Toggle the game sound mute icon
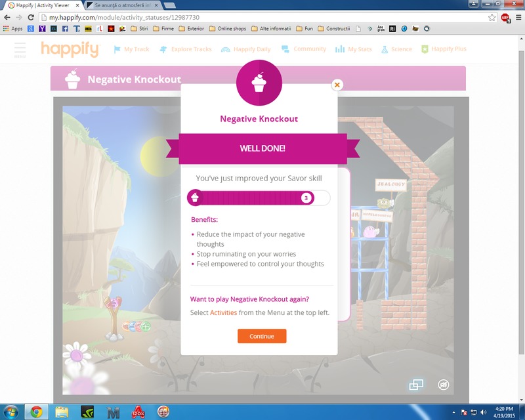 point(444,385)
